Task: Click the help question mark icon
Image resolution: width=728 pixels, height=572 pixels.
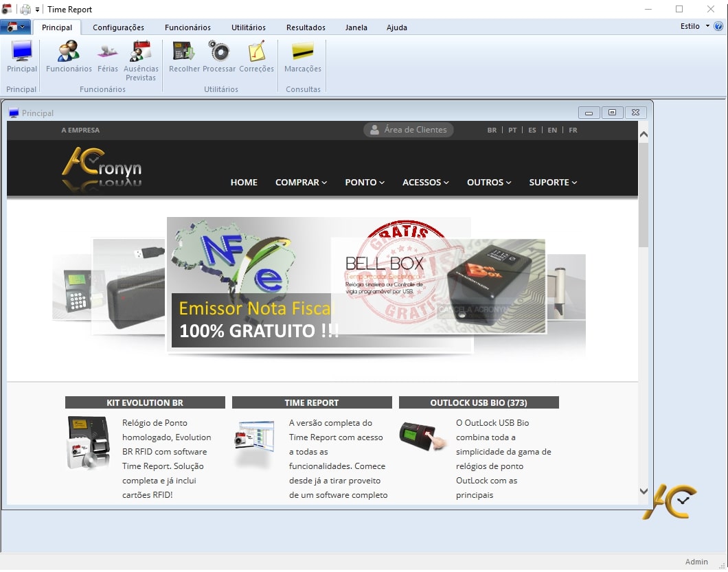Action: coord(718,27)
